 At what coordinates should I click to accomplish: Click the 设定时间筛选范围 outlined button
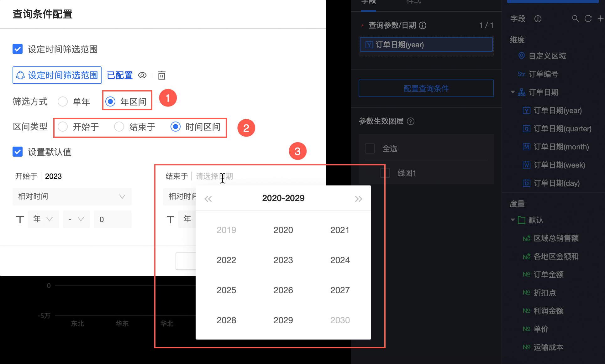(x=57, y=75)
